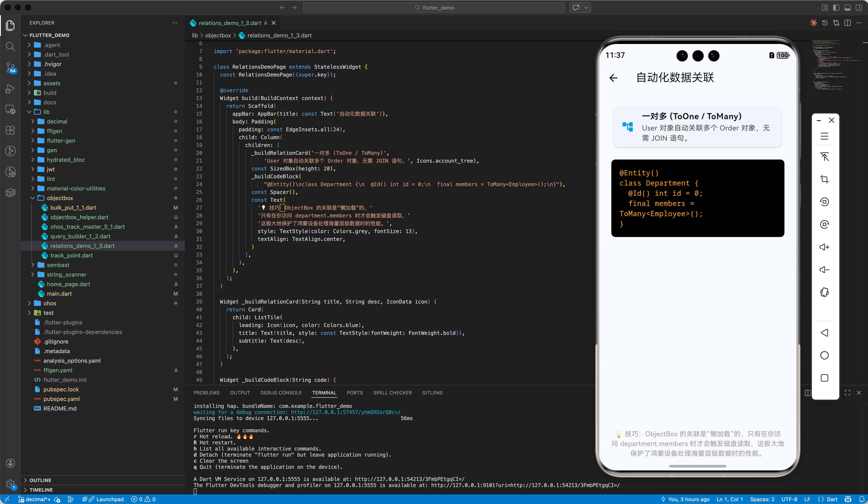Tap the back arrow in phone app bar
The image size is (868, 504).
613,78
